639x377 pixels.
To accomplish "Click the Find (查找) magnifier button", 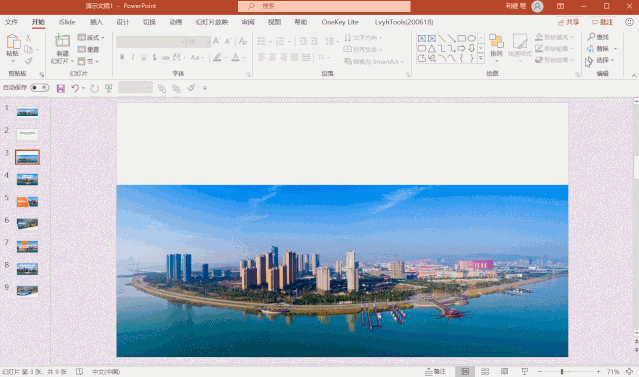I will (598, 37).
